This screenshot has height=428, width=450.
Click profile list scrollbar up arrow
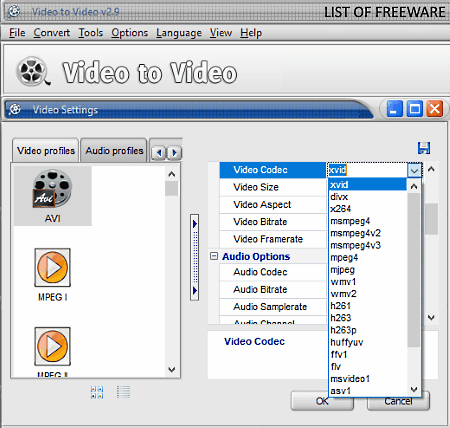click(x=172, y=174)
